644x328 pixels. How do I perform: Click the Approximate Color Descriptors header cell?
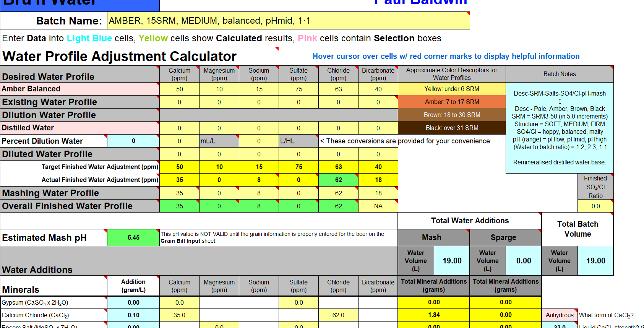(x=452, y=74)
